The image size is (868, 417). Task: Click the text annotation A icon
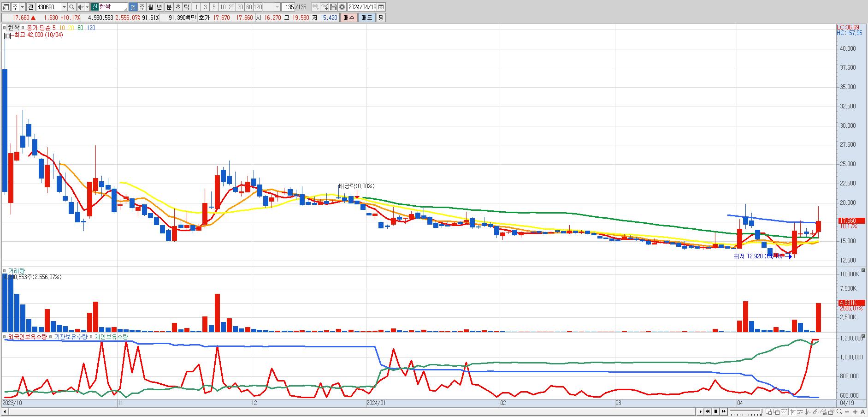(x=862, y=412)
